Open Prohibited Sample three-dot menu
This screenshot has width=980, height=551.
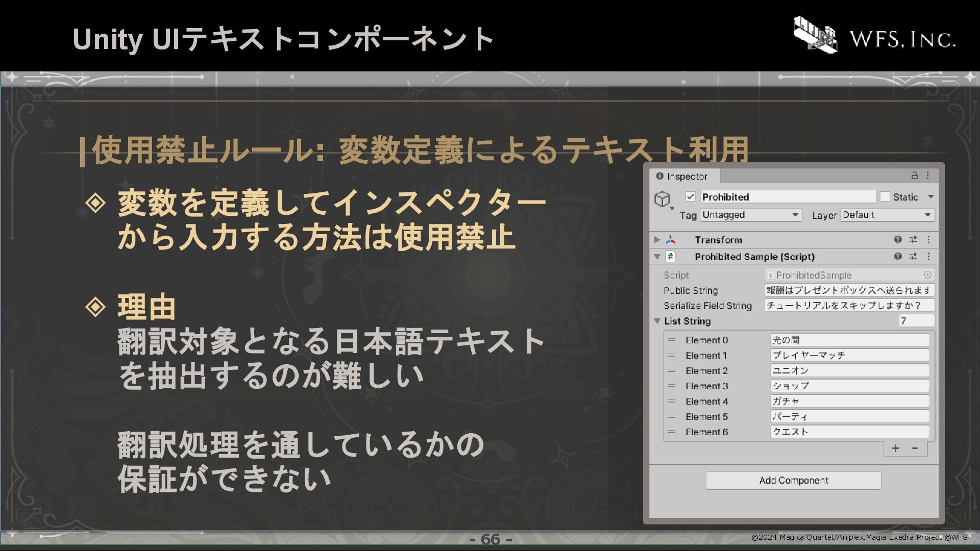pos(928,257)
